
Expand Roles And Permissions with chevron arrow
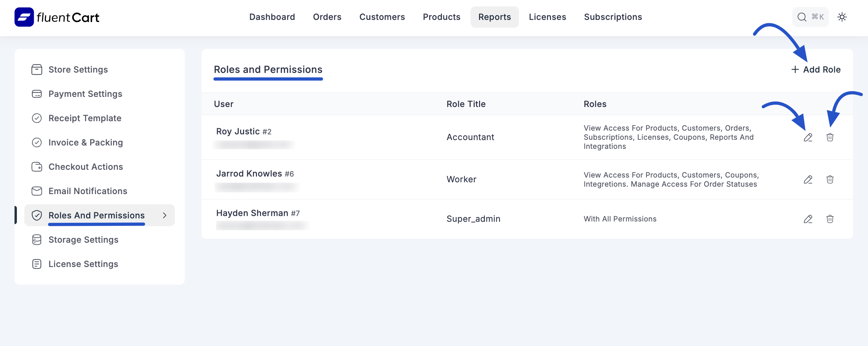[165, 215]
